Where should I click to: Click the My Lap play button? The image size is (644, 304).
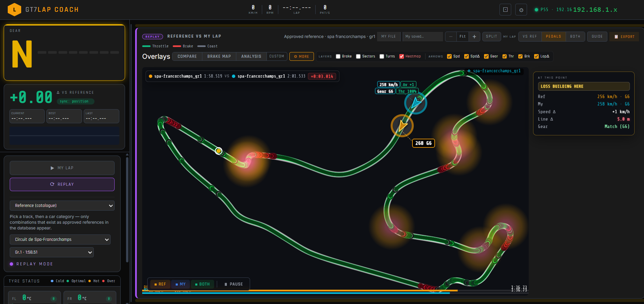click(62, 168)
